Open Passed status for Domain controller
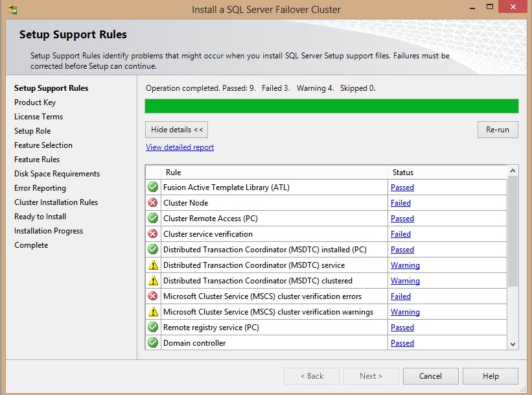 (402, 343)
